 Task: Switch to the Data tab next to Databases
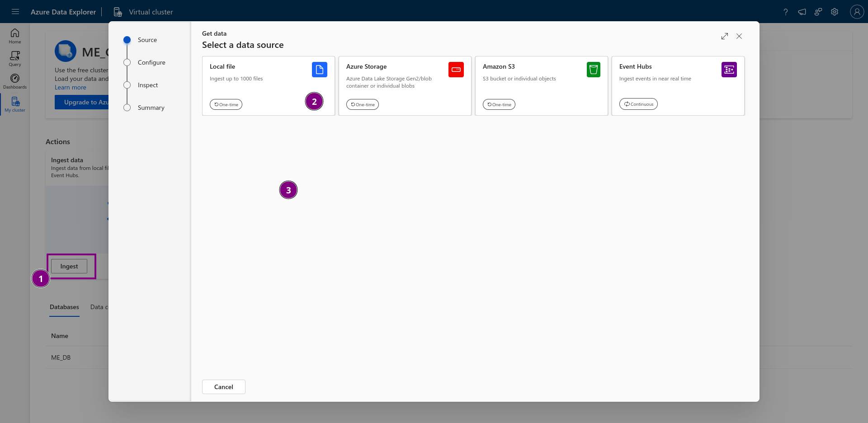point(99,307)
